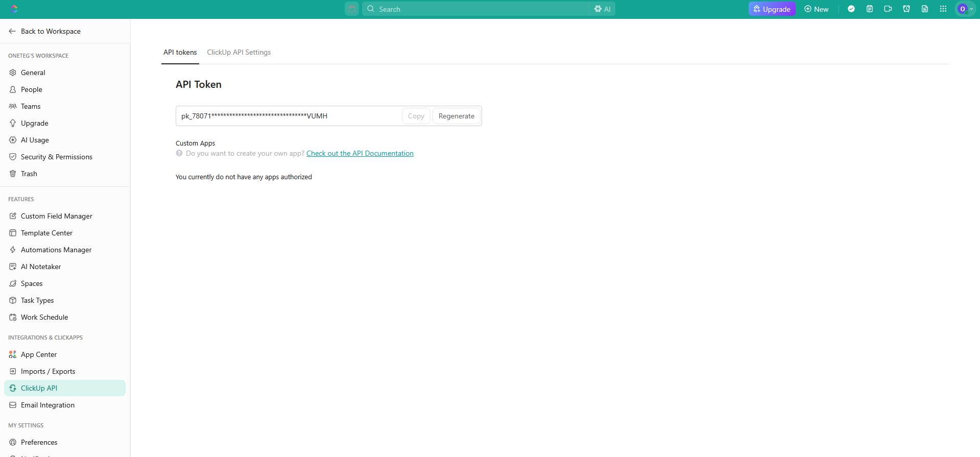Switch to the ClickUp API Settings tab
The height and width of the screenshot is (457, 980).
238,53
